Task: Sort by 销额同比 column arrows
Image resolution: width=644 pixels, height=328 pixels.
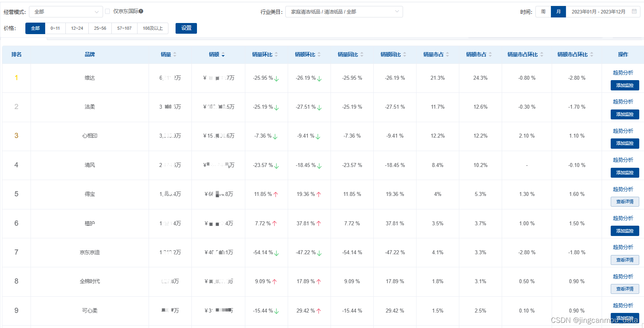Action: [405, 55]
